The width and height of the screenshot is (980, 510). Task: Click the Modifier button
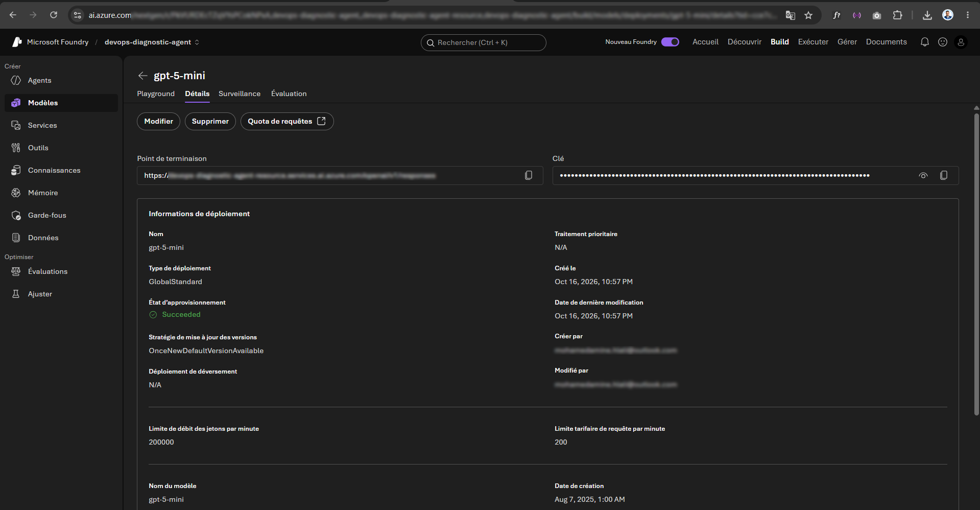(x=158, y=121)
